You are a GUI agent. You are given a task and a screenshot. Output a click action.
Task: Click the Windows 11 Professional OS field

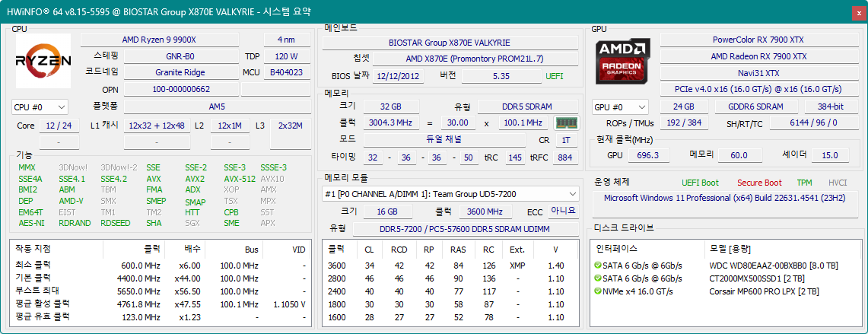tap(725, 204)
